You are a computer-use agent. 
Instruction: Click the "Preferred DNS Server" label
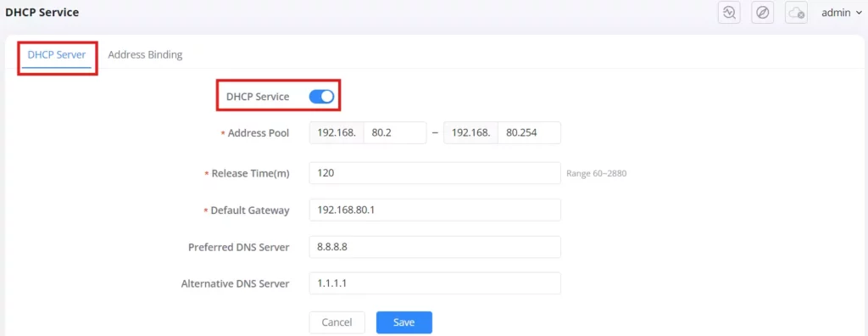tap(238, 247)
